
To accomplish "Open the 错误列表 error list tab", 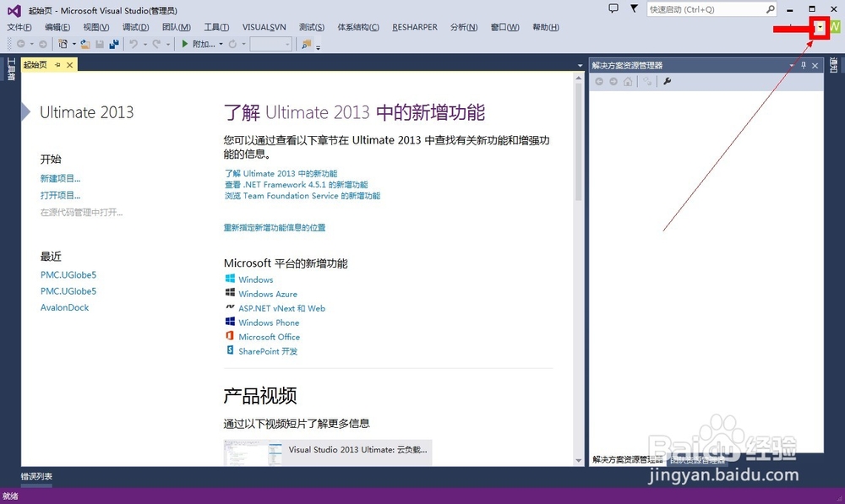I will 36,476.
